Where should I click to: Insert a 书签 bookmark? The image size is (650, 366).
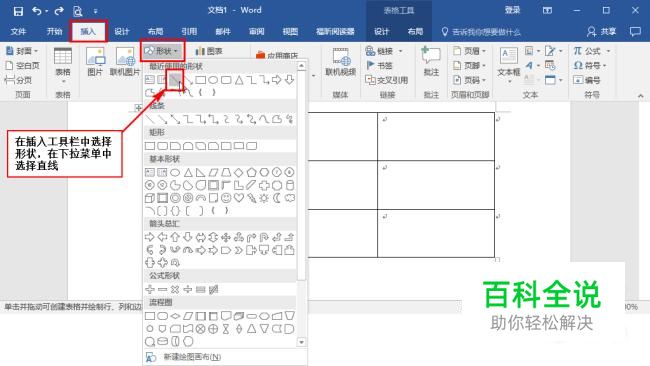point(380,65)
